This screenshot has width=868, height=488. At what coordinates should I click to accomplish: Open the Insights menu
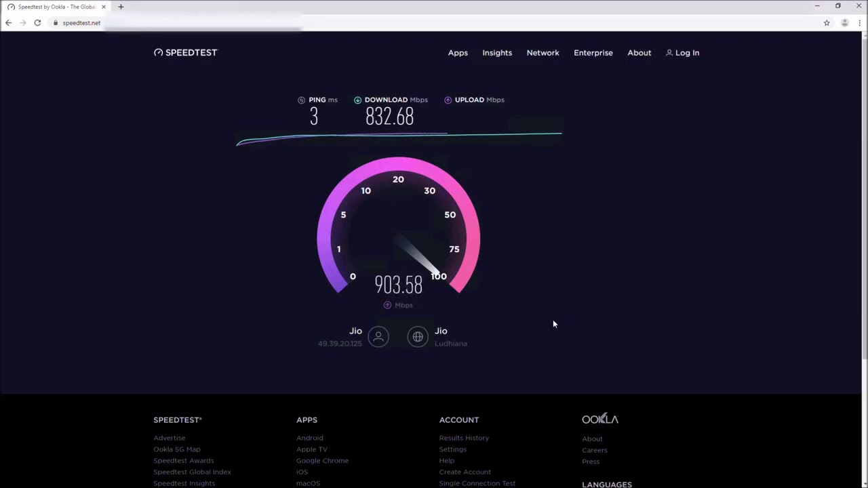[x=497, y=53]
